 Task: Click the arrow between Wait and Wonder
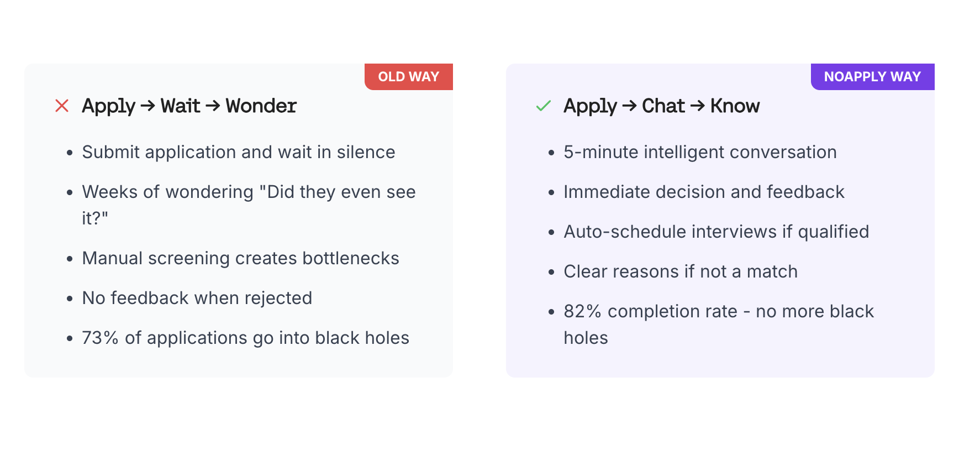[x=213, y=106]
